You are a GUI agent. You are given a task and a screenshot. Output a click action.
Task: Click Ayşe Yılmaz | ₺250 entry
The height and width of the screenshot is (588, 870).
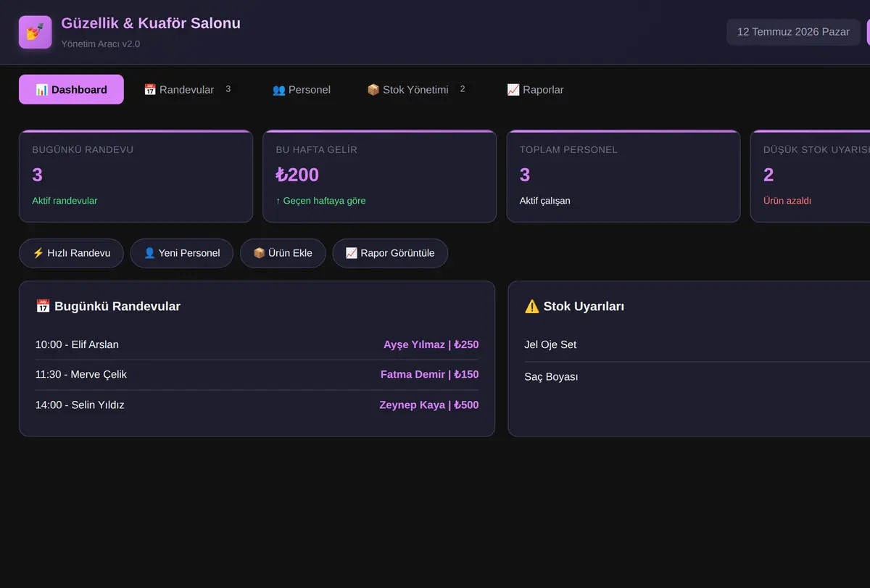coord(431,344)
